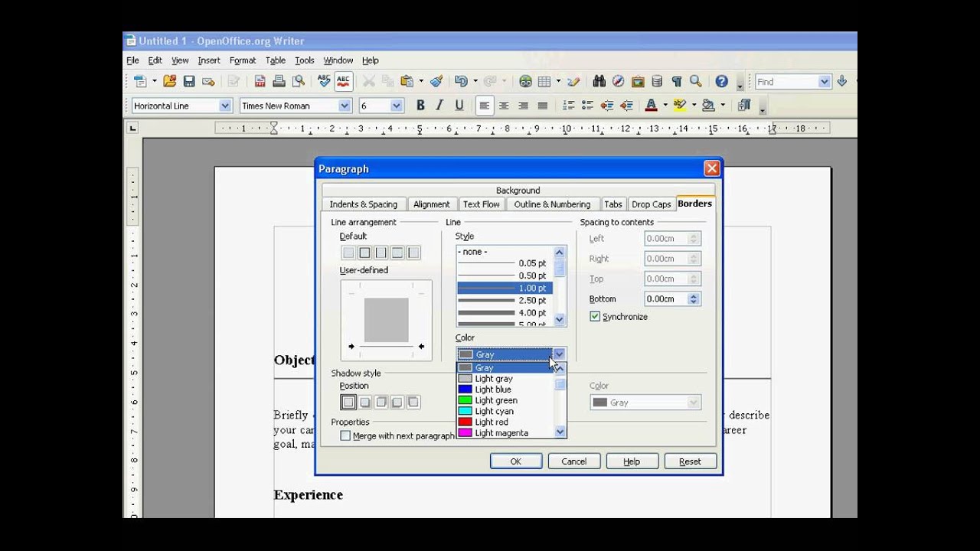This screenshot has width=980, height=551.
Task: Select the Format Paintbrush tool
Action: pos(436,81)
